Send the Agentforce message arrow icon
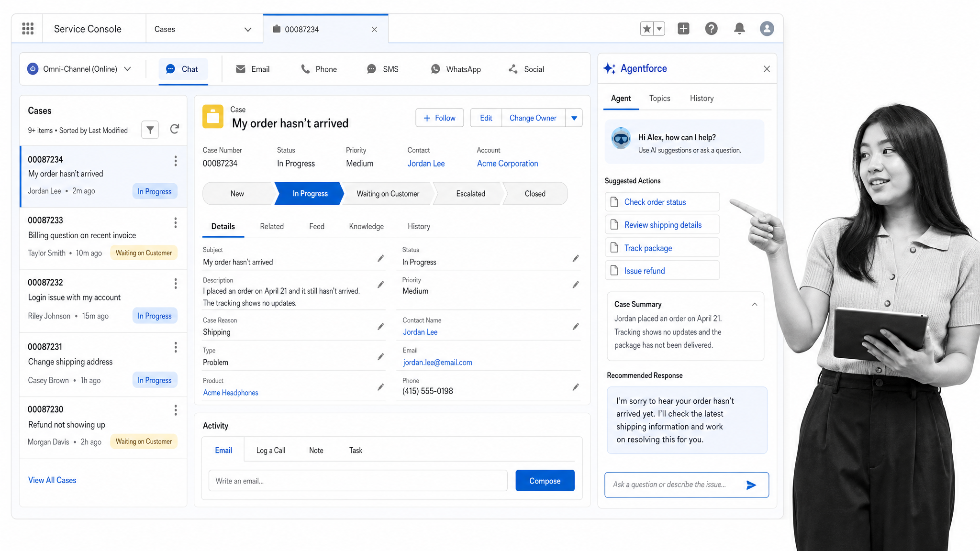The width and height of the screenshot is (980, 551). 751,485
